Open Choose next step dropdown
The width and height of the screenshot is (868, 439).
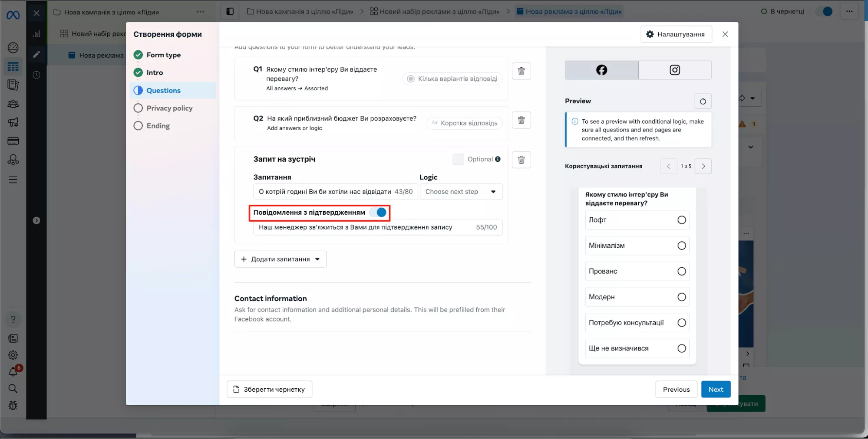coord(460,192)
